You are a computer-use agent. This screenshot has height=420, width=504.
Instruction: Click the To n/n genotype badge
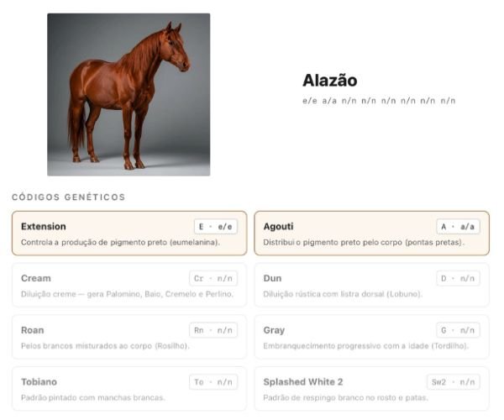click(213, 381)
